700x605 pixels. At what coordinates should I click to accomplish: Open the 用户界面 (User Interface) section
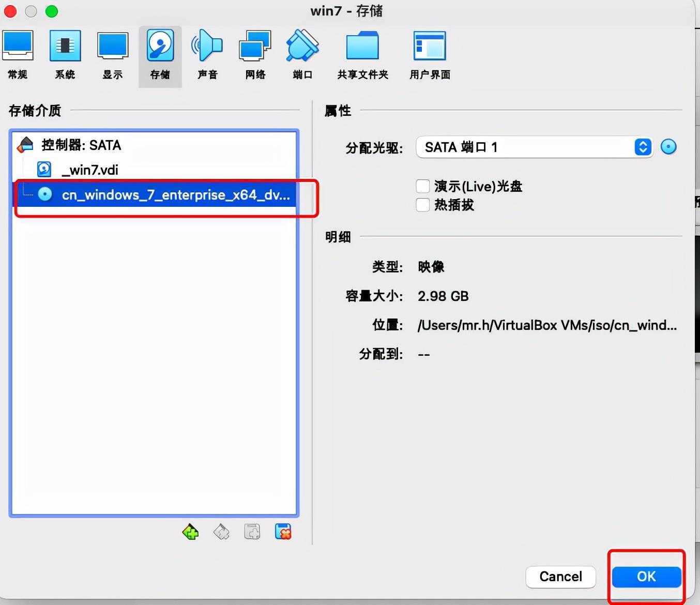click(430, 56)
